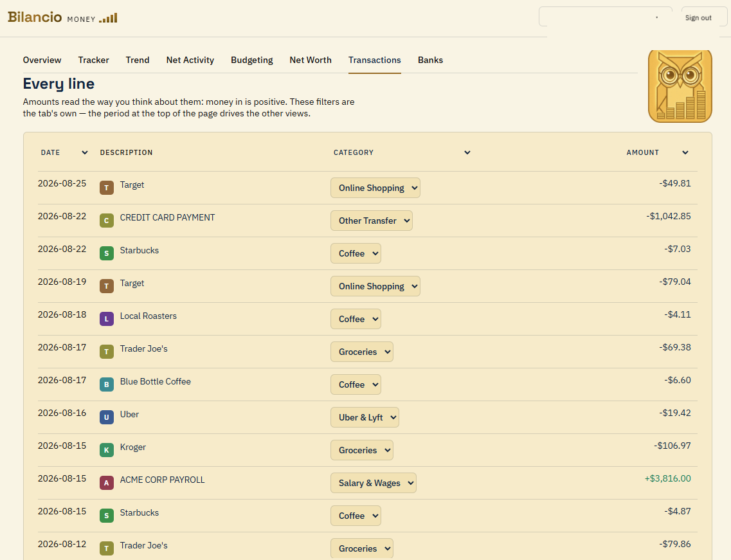
Task: Click the -$79.86 amount
Action: click(675, 544)
